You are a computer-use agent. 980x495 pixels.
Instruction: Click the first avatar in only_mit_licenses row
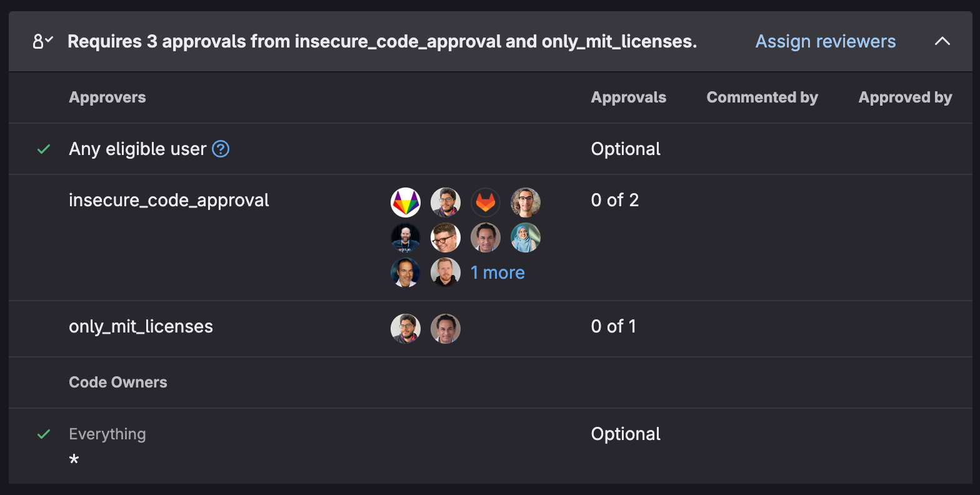click(406, 328)
